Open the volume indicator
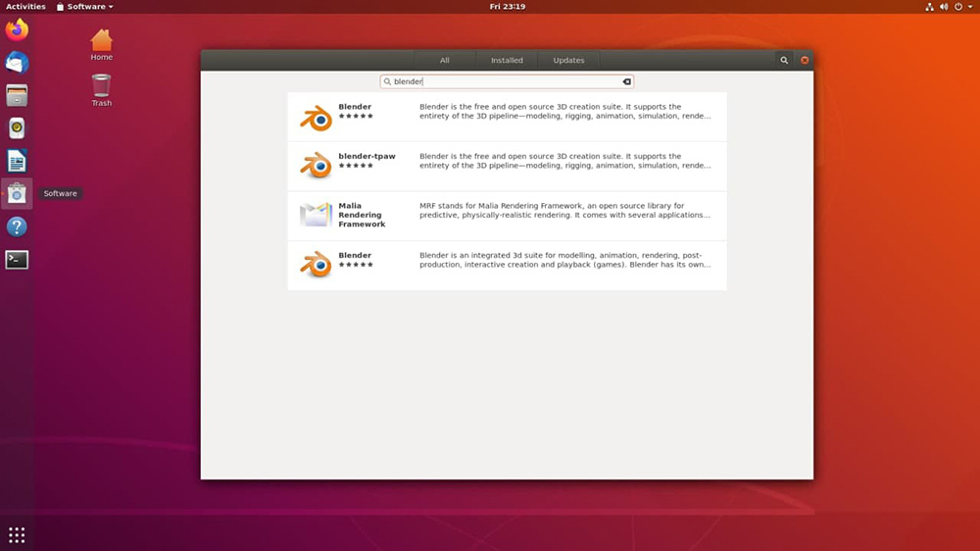 (x=944, y=7)
